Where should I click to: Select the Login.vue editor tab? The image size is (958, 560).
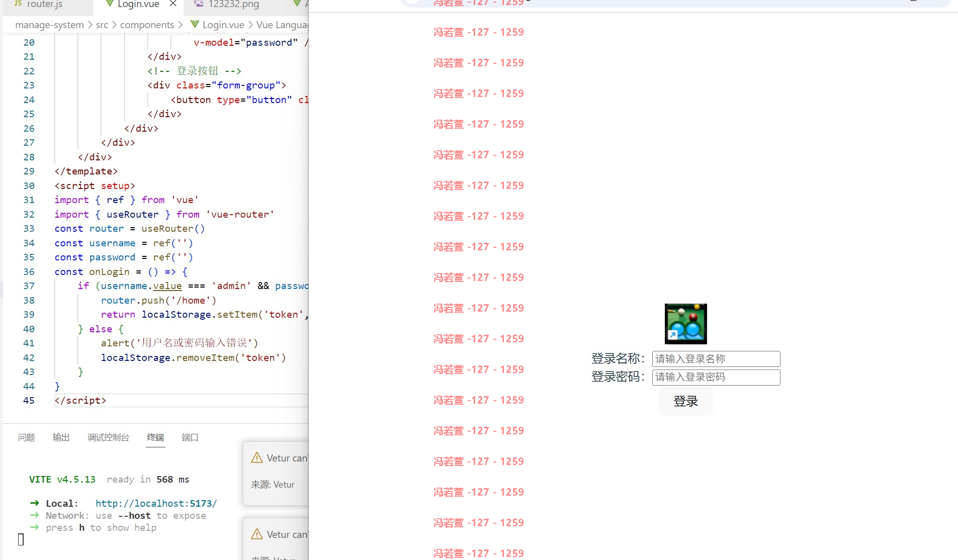[x=138, y=5]
